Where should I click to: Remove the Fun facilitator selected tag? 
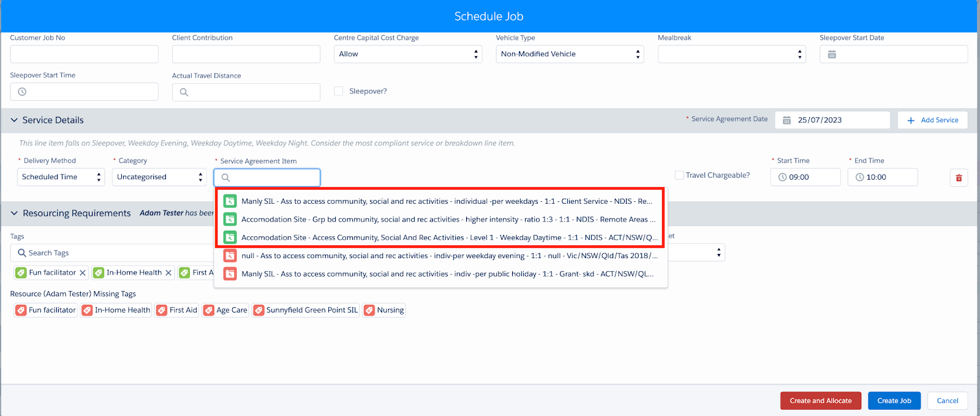pyautogui.click(x=83, y=273)
